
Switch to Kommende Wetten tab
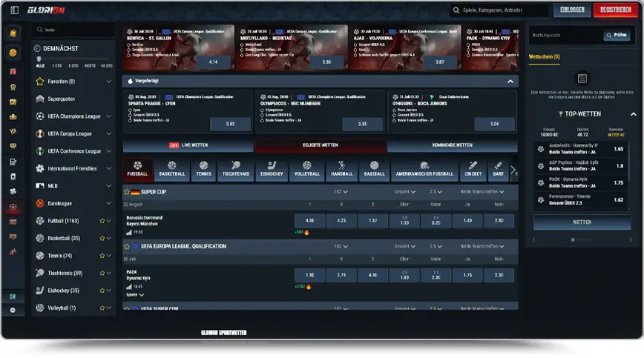coord(452,145)
